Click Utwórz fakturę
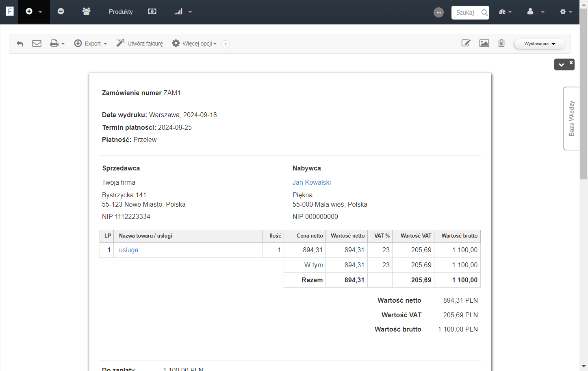The width and height of the screenshot is (588, 371). [140, 44]
